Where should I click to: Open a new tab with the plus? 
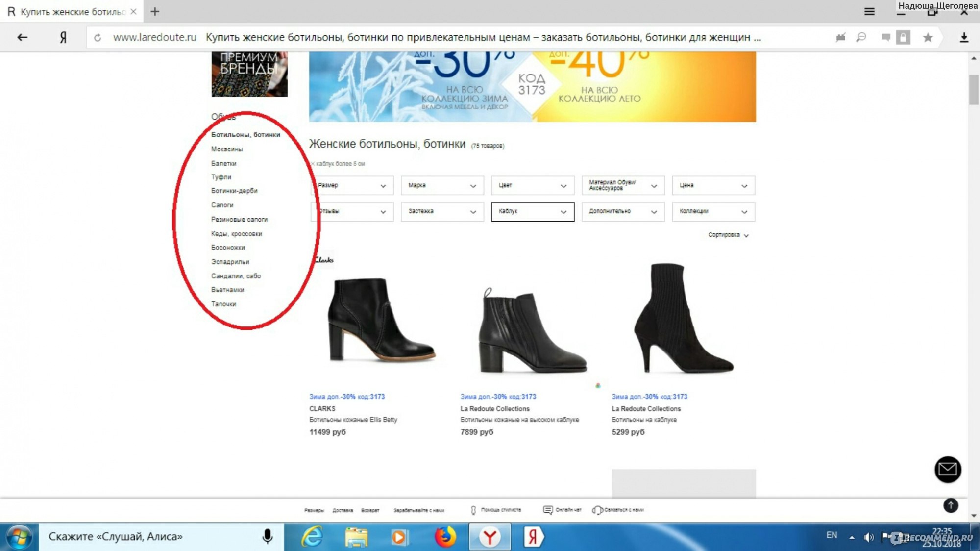[x=155, y=11]
